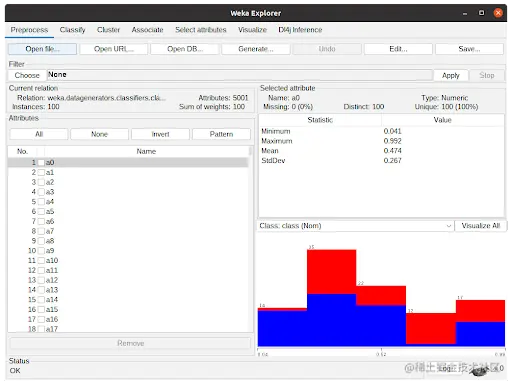Apply the selected filter
Image resolution: width=512 pixels, height=385 pixels.
(x=451, y=75)
